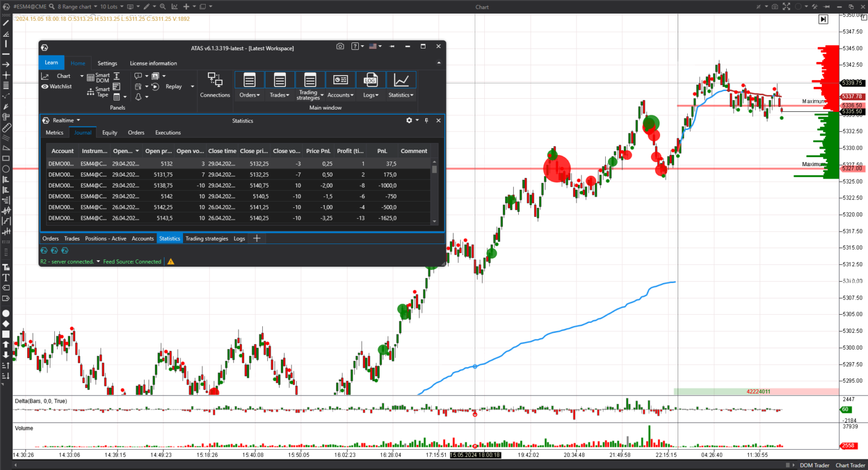Viewport: 868px width, 470px height.
Task: Take a screenshot with the camera icon
Action: (x=340, y=46)
